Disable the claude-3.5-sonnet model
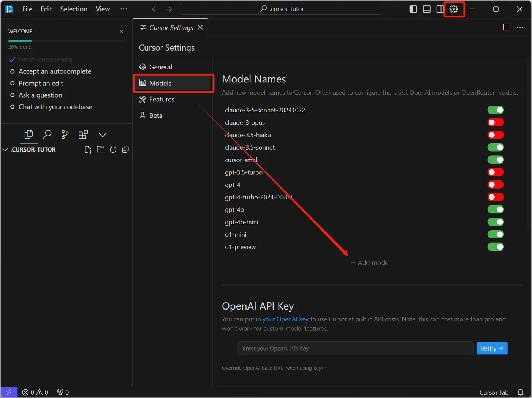This screenshot has width=532, height=398. click(496, 147)
